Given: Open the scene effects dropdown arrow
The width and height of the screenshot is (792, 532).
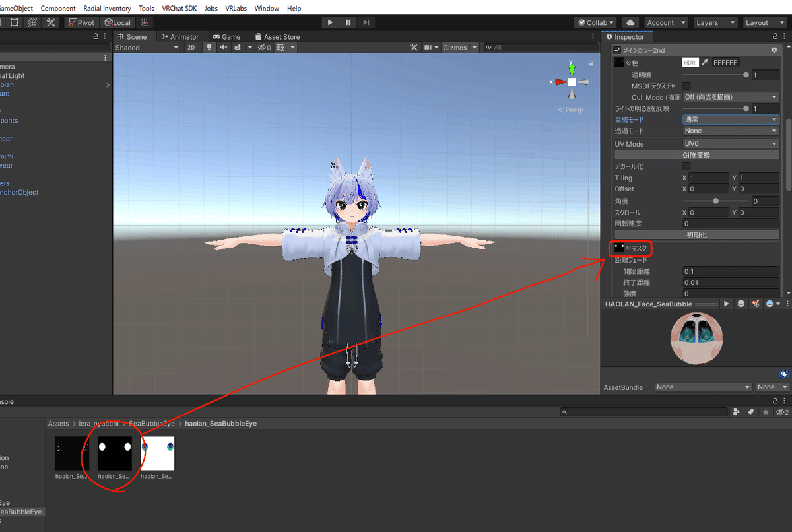Looking at the screenshot, I should pos(250,48).
